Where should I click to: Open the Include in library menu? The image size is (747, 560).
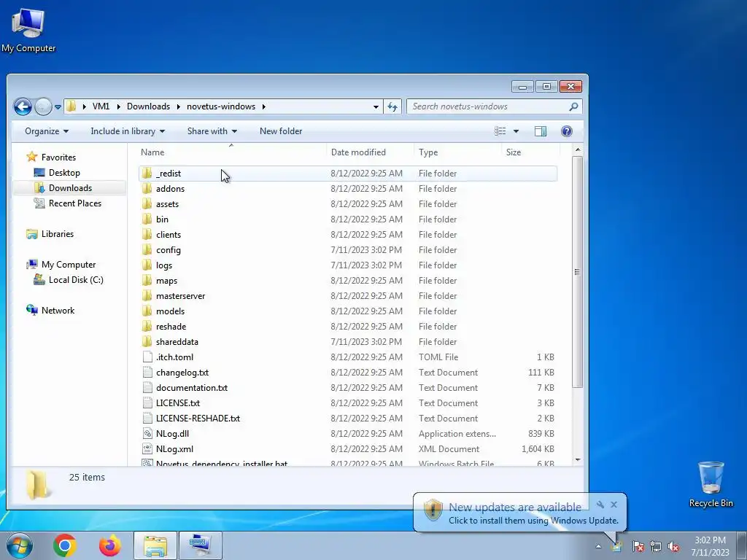click(x=128, y=131)
